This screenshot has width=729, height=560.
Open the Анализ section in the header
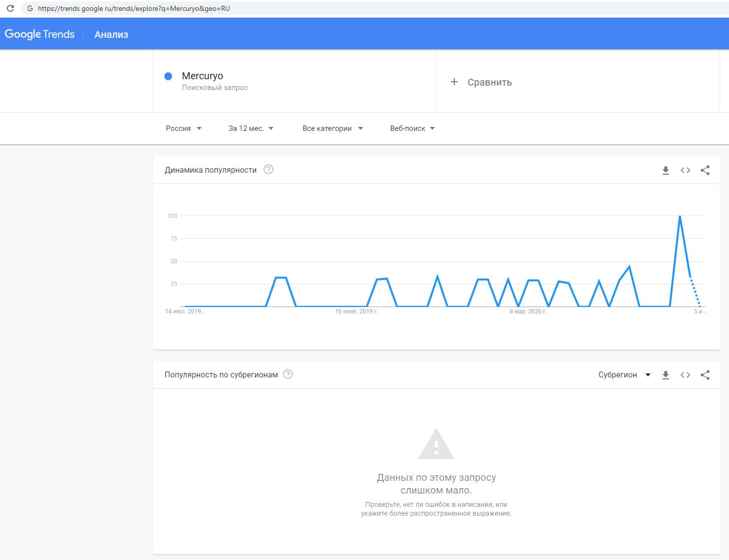click(111, 34)
